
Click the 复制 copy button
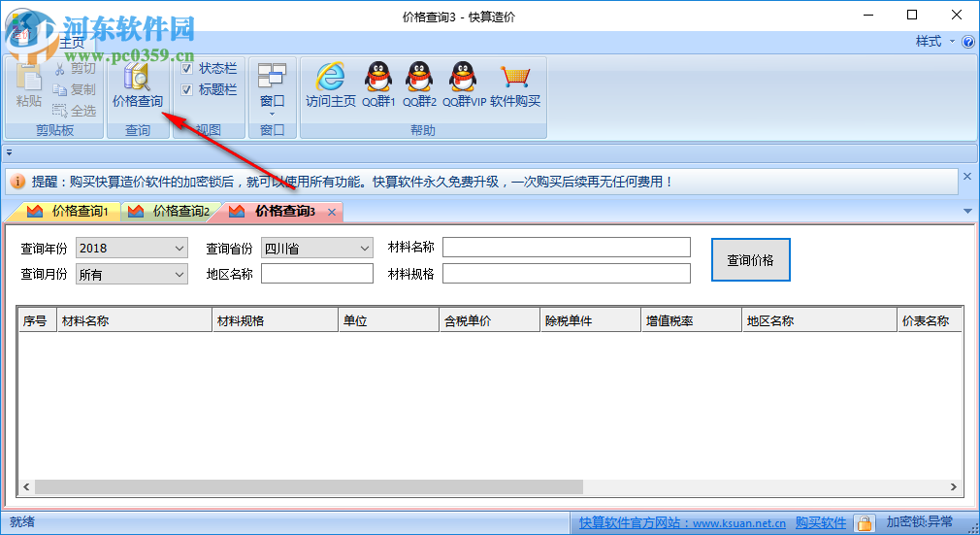pos(75,89)
